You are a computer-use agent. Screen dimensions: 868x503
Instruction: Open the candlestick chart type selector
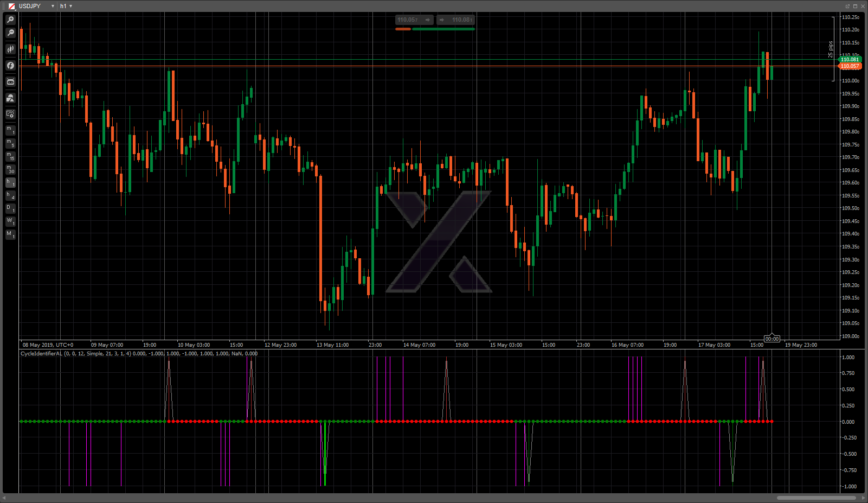tap(10, 49)
